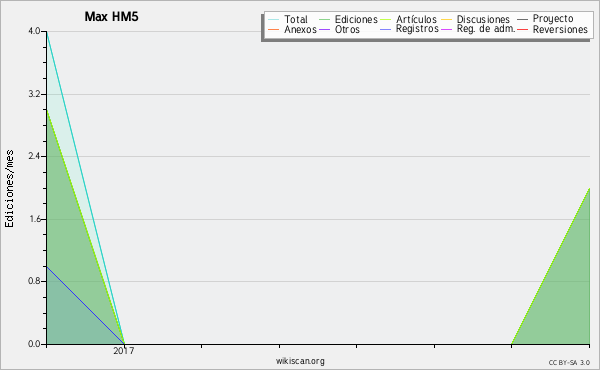Click the Anexos legend label

coord(300,29)
